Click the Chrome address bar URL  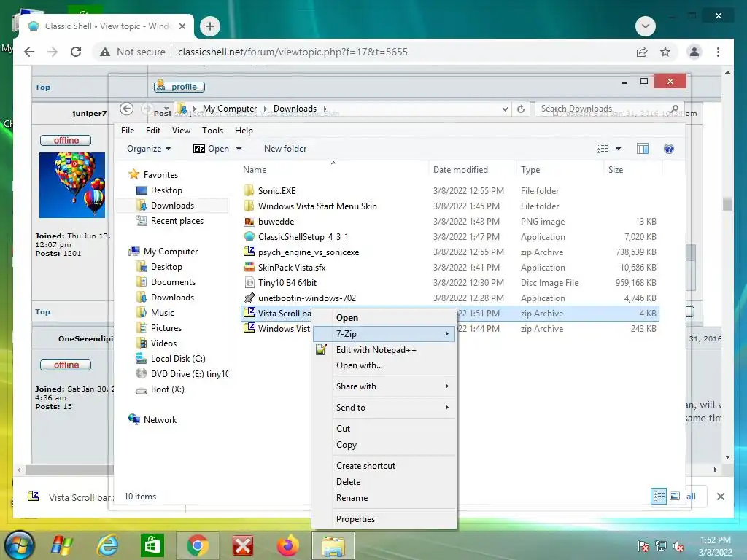(x=293, y=52)
